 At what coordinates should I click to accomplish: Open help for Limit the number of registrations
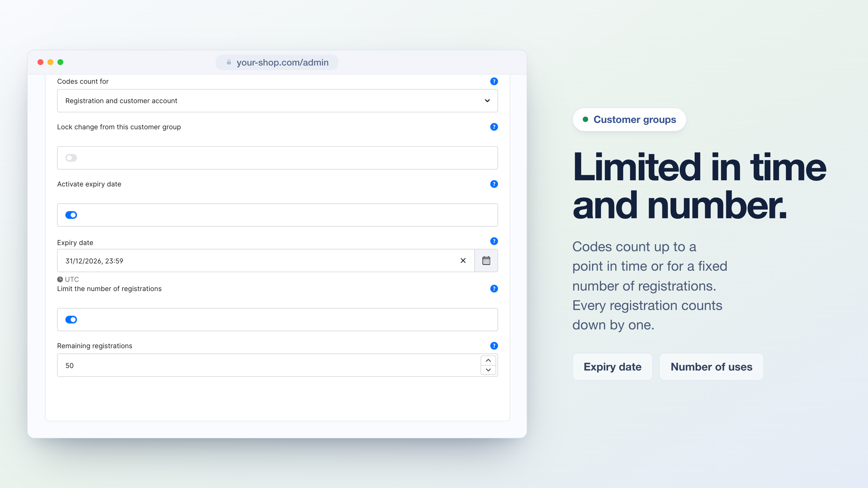(494, 289)
